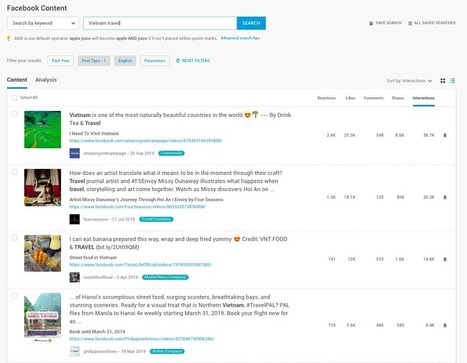The image size is (467, 363).
Task: Click the Media/News Company tag badge
Action: pos(165,277)
